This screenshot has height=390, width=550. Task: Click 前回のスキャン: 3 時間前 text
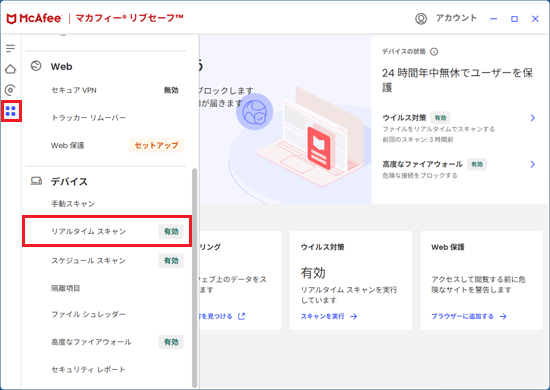pos(418,140)
